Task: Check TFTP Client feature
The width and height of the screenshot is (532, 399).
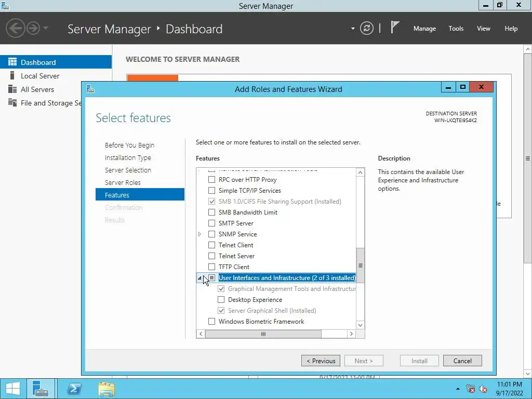Action: click(x=211, y=267)
